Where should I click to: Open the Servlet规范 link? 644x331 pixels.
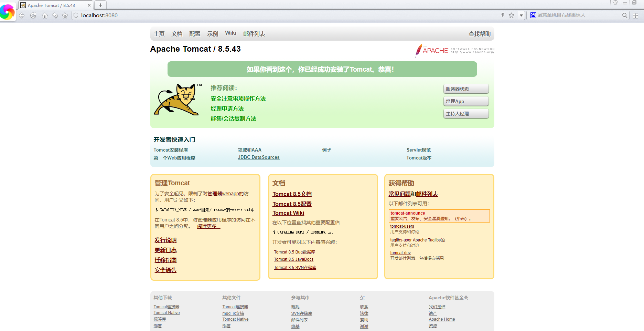click(x=419, y=150)
